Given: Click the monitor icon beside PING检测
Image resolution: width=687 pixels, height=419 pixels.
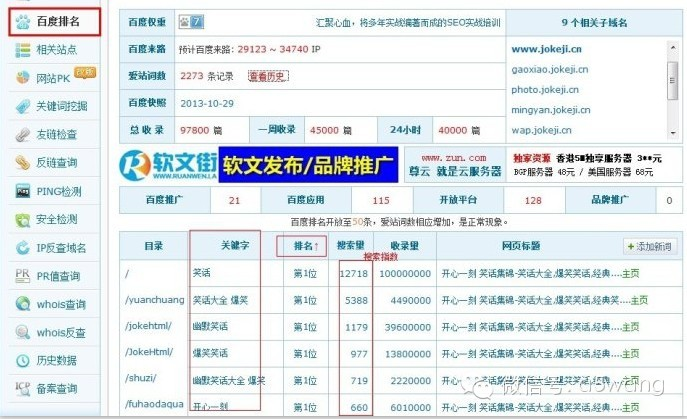Looking at the screenshot, I should (23, 192).
